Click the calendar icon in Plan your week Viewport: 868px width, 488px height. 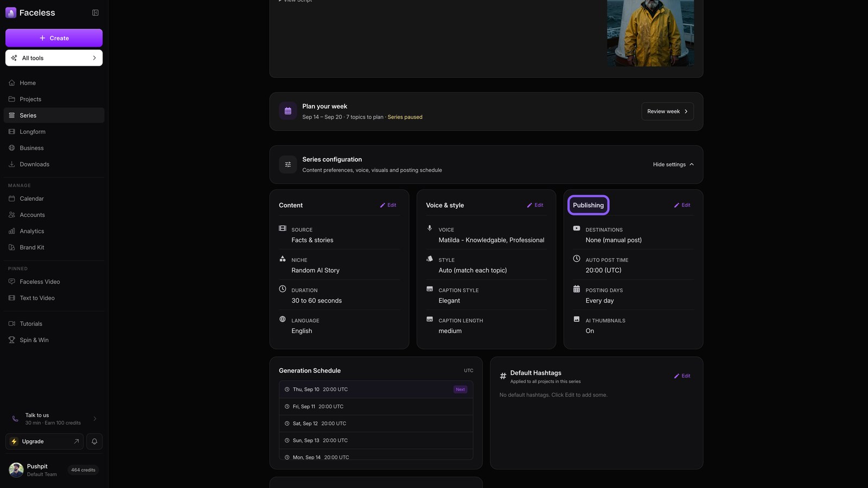tap(288, 111)
